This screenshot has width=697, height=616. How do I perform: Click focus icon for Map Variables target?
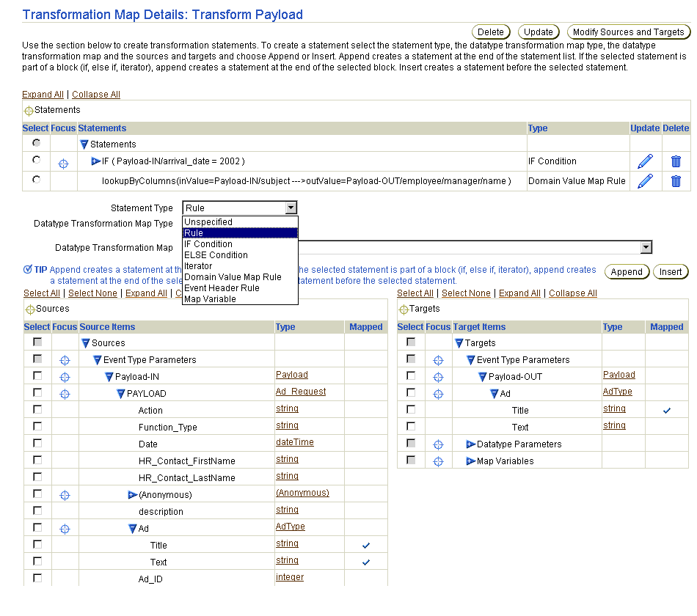coord(438,461)
